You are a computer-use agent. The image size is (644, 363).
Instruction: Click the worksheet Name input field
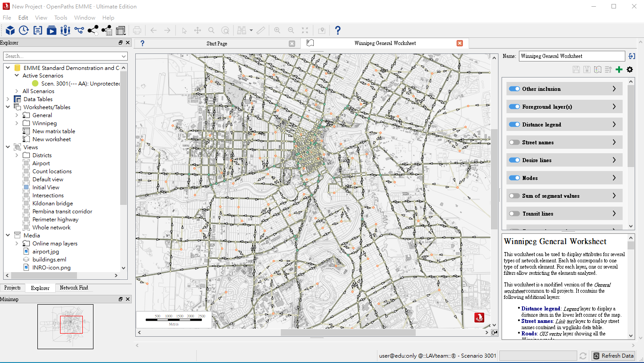[x=572, y=56]
